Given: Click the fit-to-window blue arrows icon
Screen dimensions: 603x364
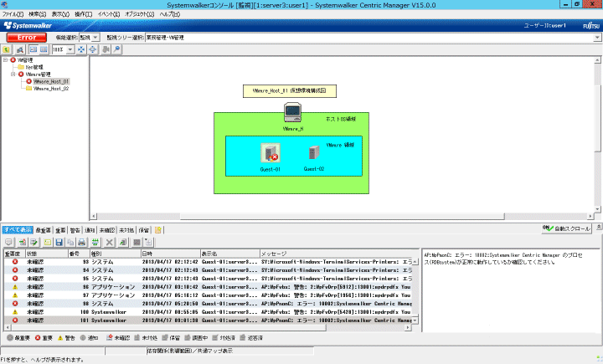Looking at the screenshot, I should pos(81,49).
